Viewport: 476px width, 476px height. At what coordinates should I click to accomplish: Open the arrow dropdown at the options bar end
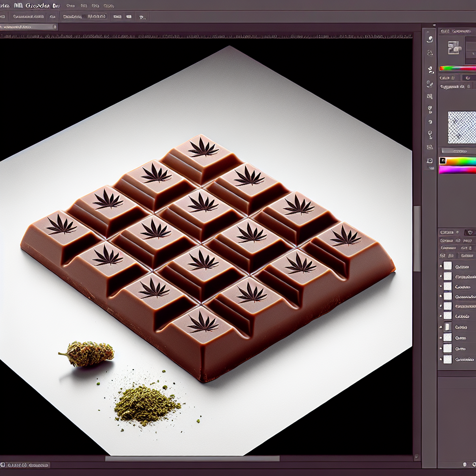click(x=142, y=16)
